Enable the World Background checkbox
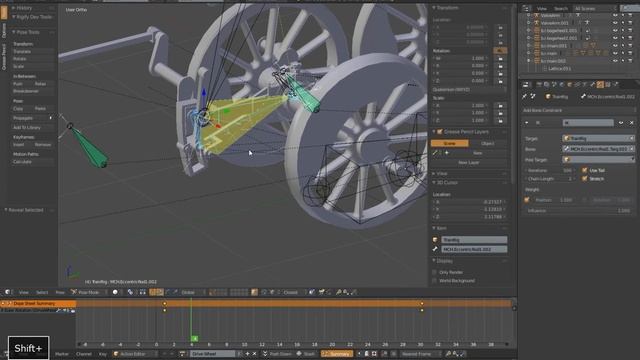Image resolution: width=640 pixels, height=360 pixels. 434,281
